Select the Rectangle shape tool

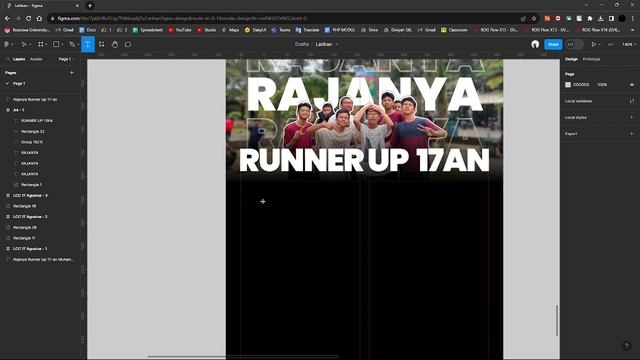tap(56, 44)
